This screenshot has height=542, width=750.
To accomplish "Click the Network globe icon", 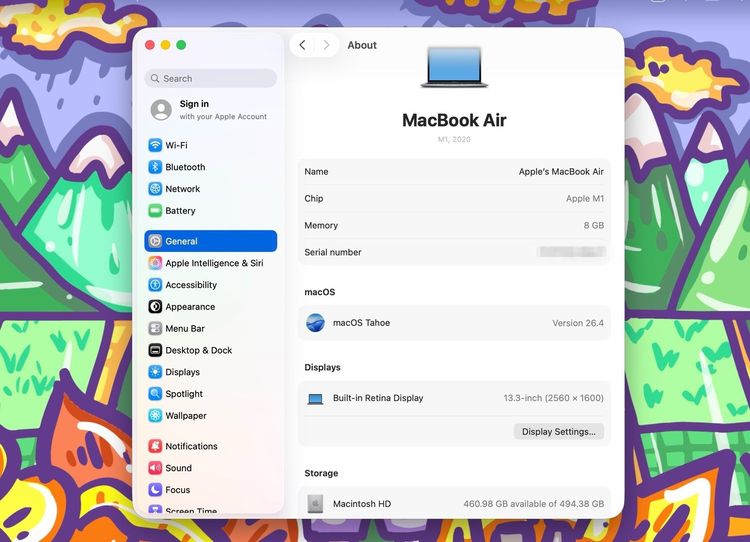I will tap(155, 189).
